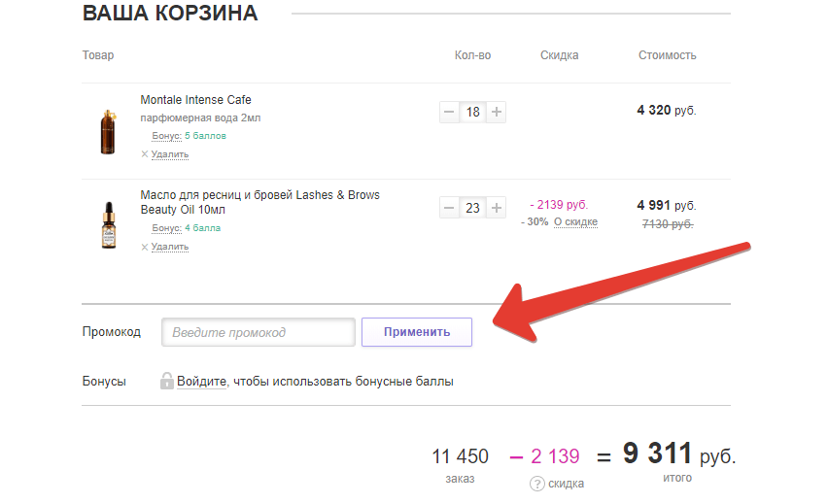The width and height of the screenshot is (828, 504).
Task: Increase Lashes & Brows Oil quantity
Action: (x=497, y=208)
